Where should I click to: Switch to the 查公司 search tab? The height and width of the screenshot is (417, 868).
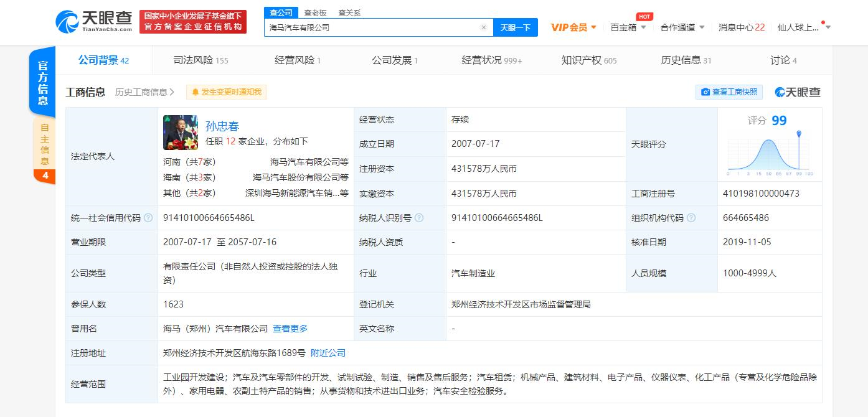281,12
